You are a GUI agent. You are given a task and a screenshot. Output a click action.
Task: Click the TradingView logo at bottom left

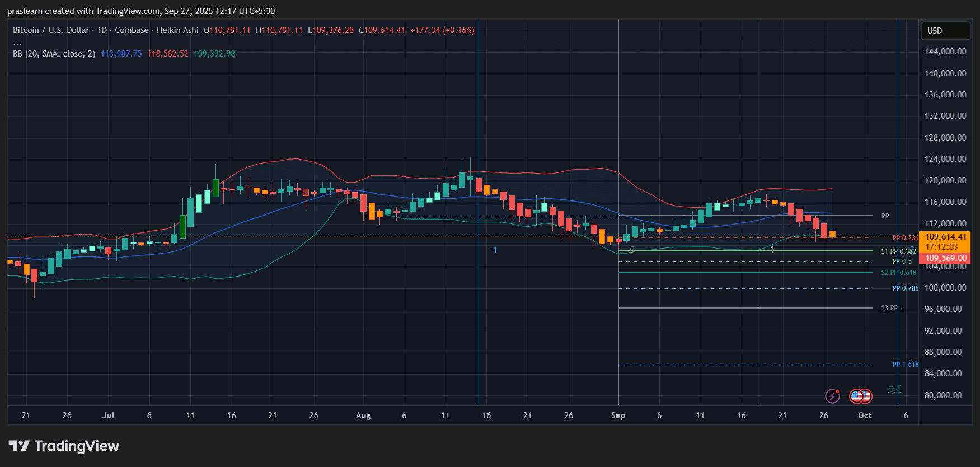click(64, 446)
